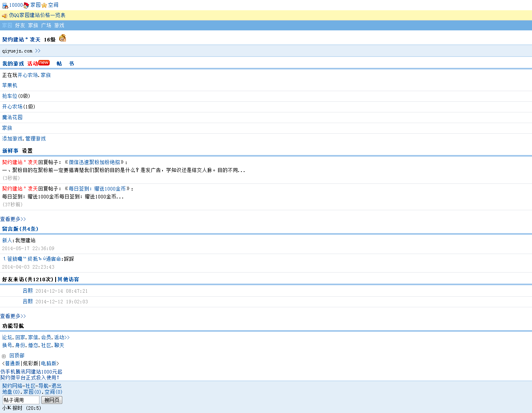Image resolution: width=532 pixels, height=413 pixels.
Task: Switch to 我的游戏 tab
Action: tap(13, 64)
